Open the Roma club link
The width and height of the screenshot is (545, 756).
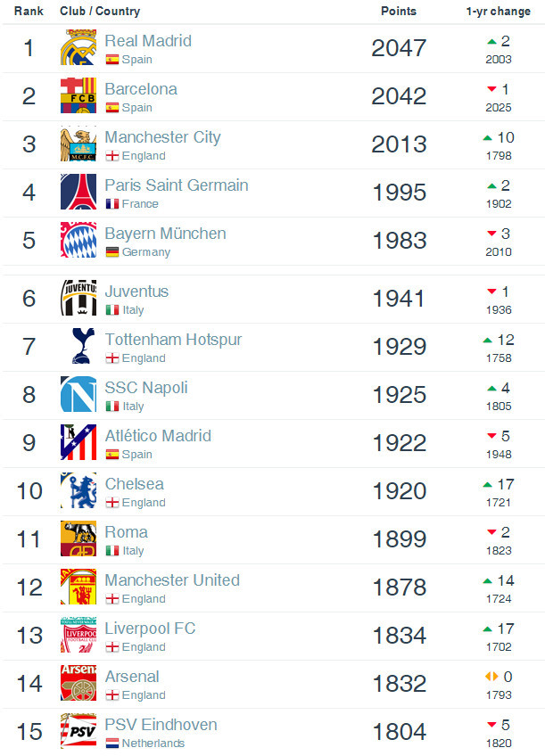point(127,532)
